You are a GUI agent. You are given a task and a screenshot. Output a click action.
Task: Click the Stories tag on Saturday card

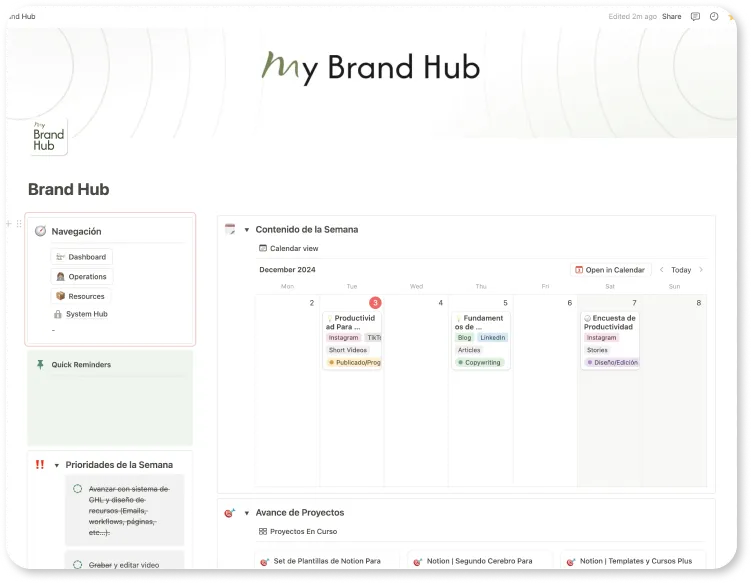coord(597,350)
